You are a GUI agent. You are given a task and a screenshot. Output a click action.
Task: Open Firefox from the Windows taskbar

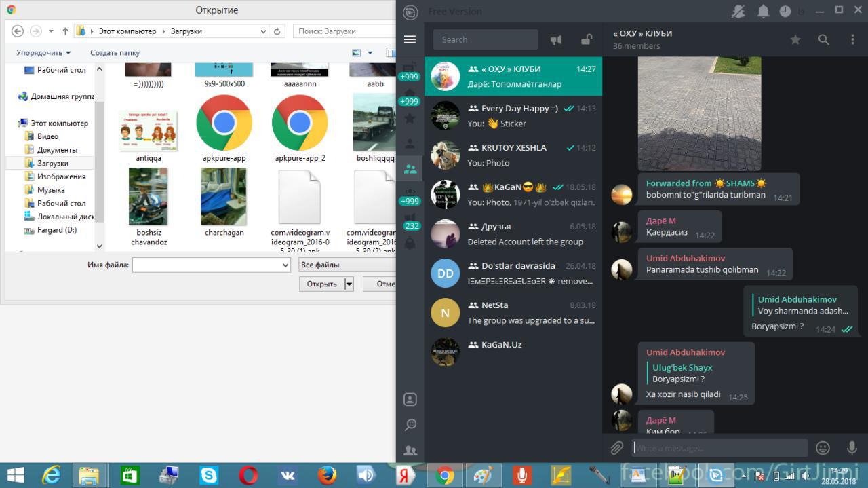(327, 475)
